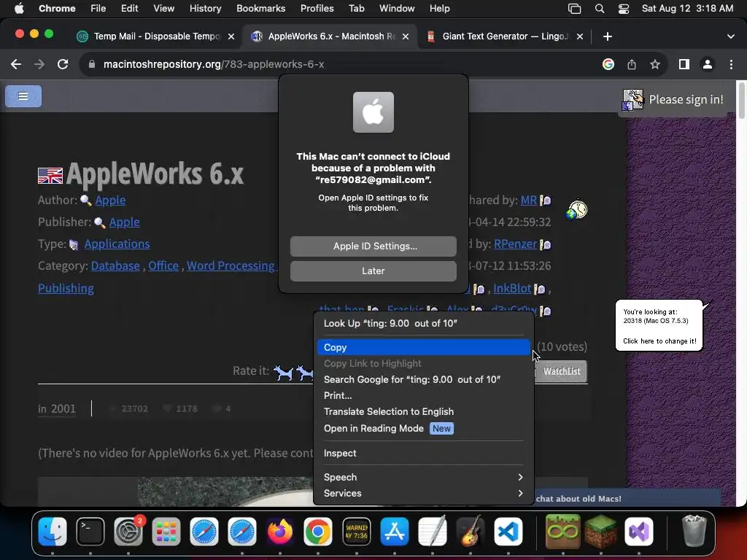Click the magnifier icon next to Author
This screenshot has height=560, width=747.
click(86, 201)
